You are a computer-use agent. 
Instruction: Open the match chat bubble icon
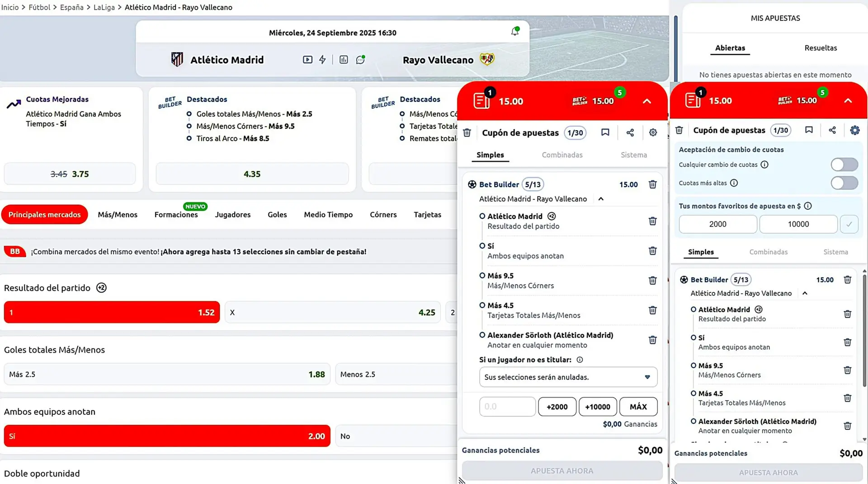click(x=360, y=60)
